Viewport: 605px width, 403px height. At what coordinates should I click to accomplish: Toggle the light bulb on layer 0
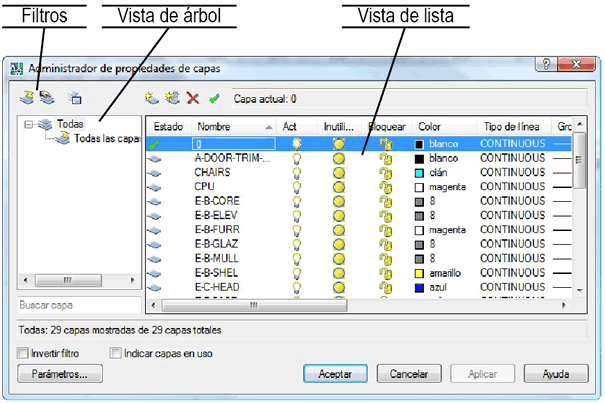(x=296, y=144)
